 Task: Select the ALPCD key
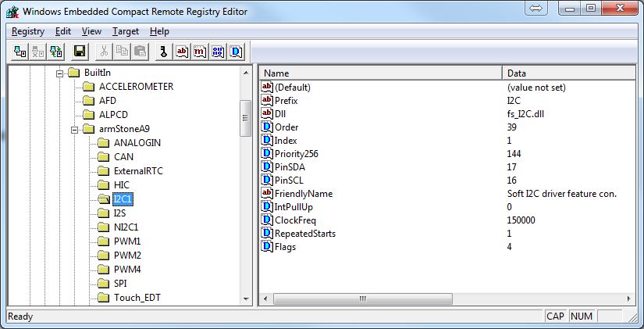click(x=113, y=115)
